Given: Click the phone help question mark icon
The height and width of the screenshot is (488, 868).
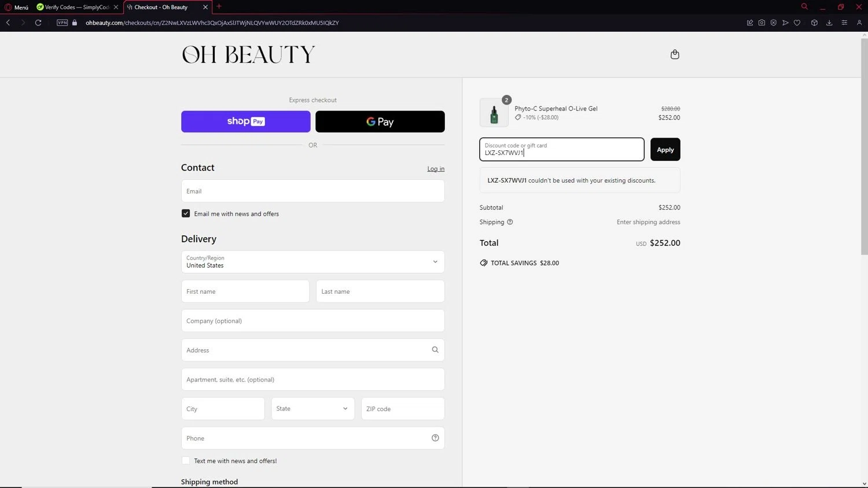Looking at the screenshot, I should click(x=435, y=438).
